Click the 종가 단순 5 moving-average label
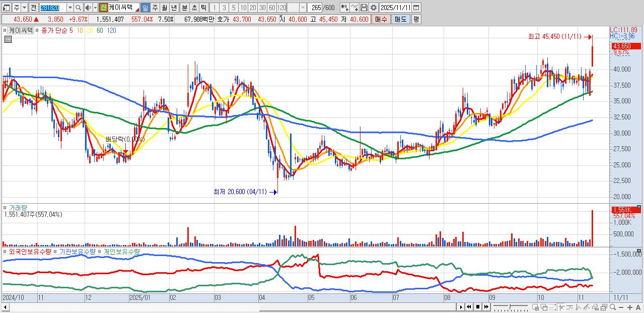Screen dimensions: 644x313 point(56,30)
